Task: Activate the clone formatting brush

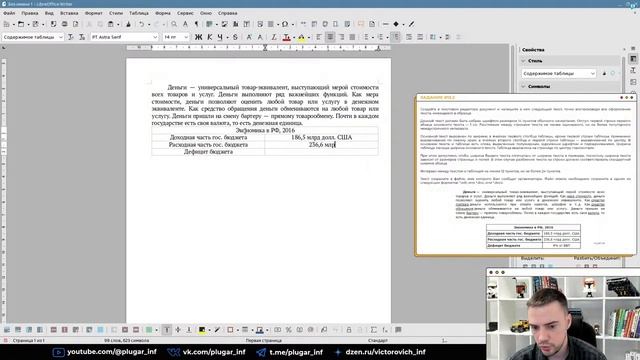Action: point(128,24)
